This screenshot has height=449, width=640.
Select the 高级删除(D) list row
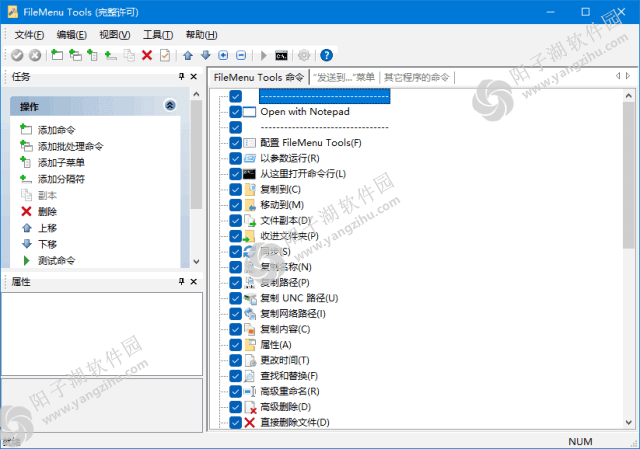tap(286, 407)
